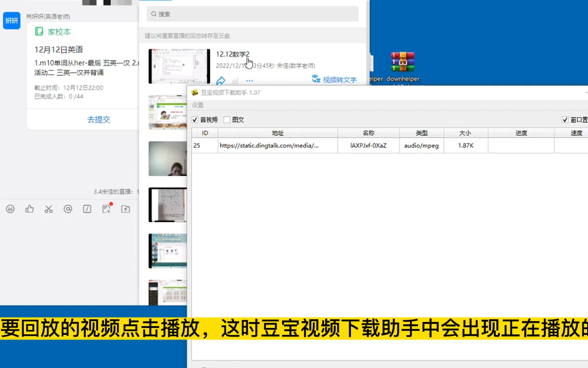The height and width of the screenshot is (368, 588).
Task: Open the second replay thumbnail with green slide
Action: click(168, 112)
